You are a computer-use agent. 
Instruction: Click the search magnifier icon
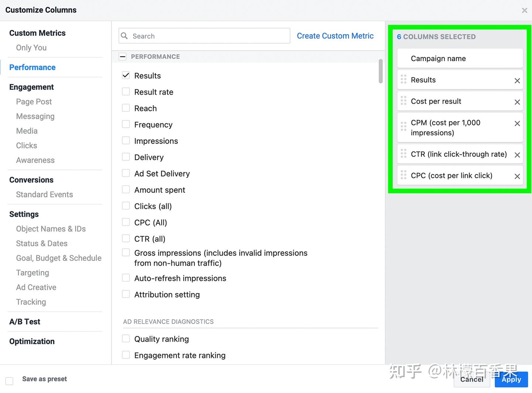(125, 36)
